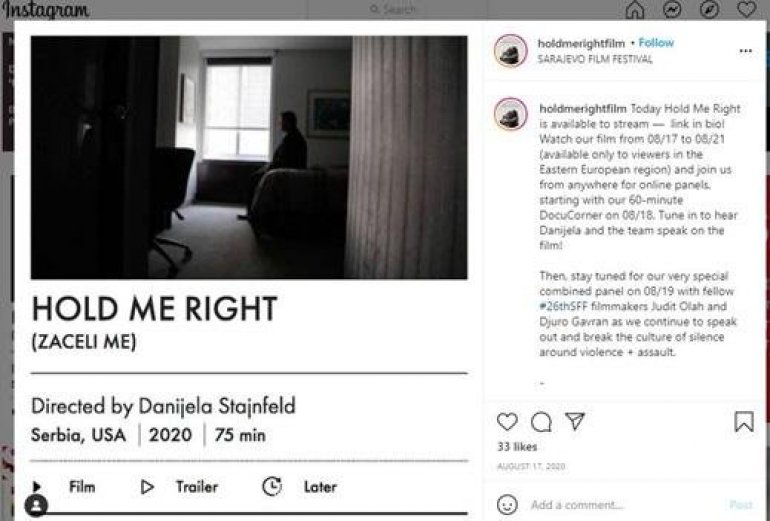Follow the holdmerightfilm account
This screenshot has width=770, height=521.
[x=656, y=43]
